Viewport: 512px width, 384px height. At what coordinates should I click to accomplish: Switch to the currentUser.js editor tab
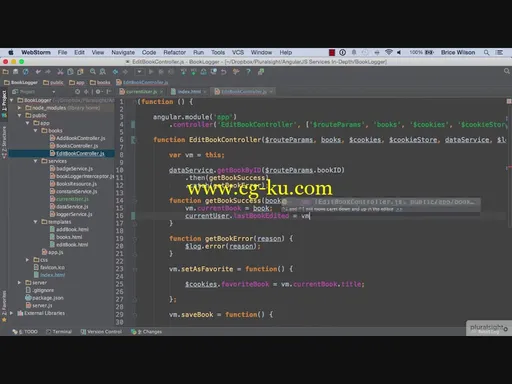(141, 92)
